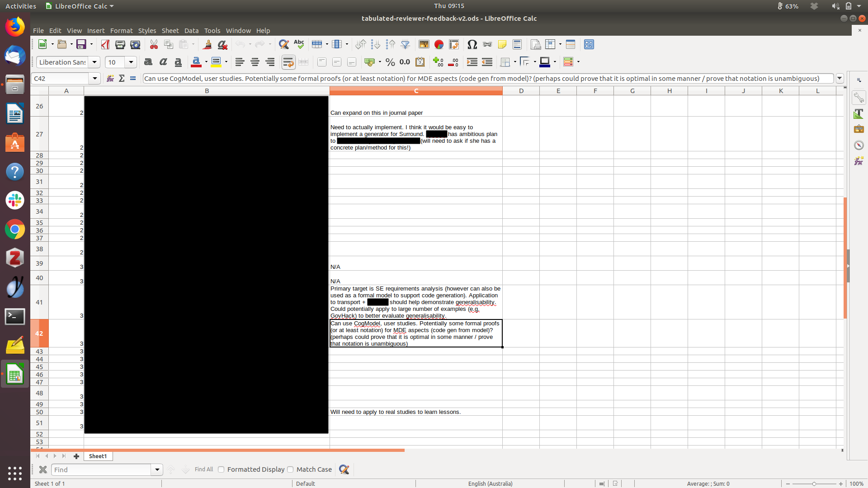Click the Format as Percent icon
Viewport: 868px width, 488px height.
click(x=390, y=62)
